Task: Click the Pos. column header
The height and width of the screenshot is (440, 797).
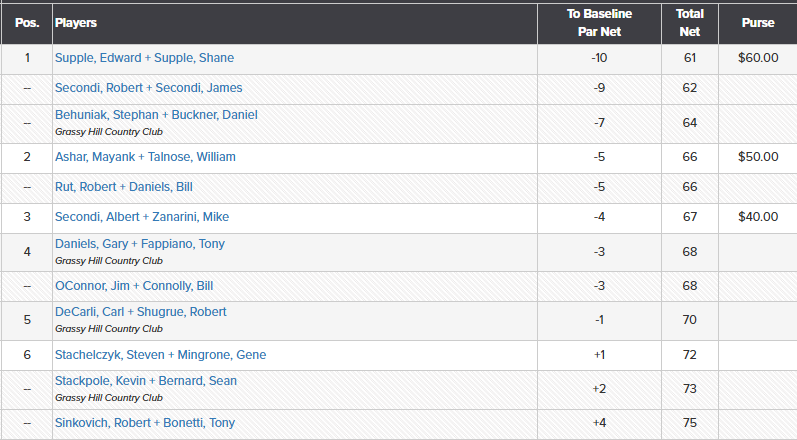Action: pos(27,22)
